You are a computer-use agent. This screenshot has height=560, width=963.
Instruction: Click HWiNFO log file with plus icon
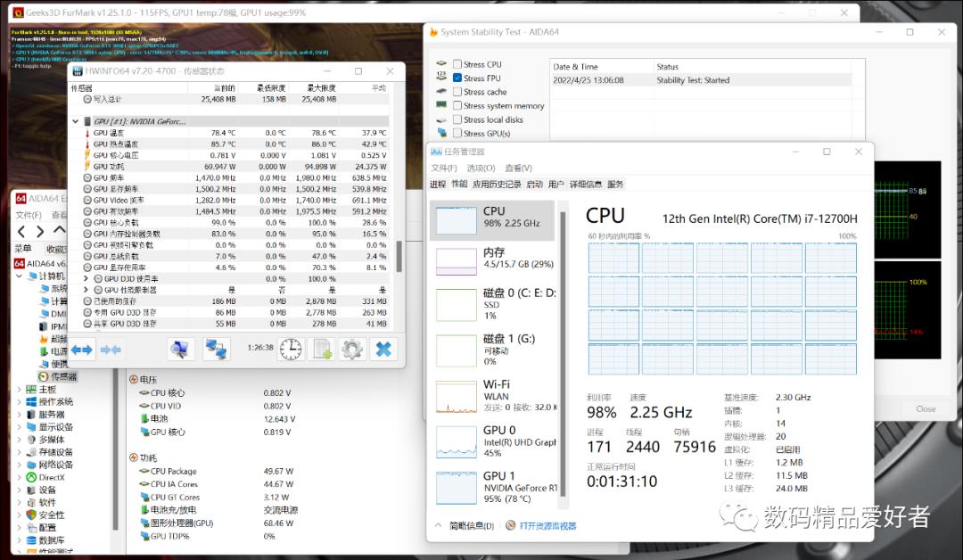322,350
